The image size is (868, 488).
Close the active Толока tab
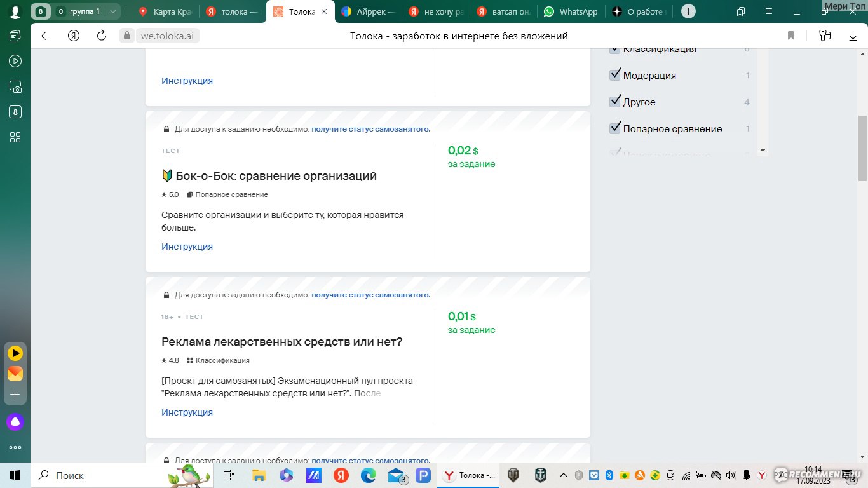pos(325,11)
